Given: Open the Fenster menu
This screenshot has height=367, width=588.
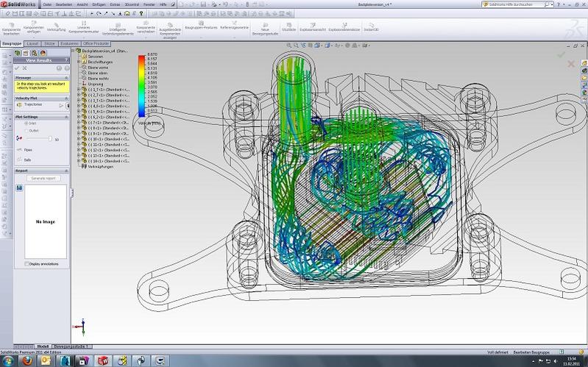Looking at the screenshot, I should click(149, 4).
